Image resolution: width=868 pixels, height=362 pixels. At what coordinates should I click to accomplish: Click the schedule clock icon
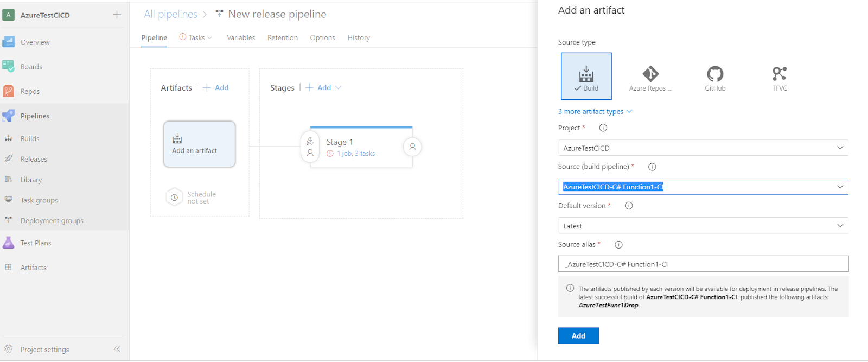point(174,198)
